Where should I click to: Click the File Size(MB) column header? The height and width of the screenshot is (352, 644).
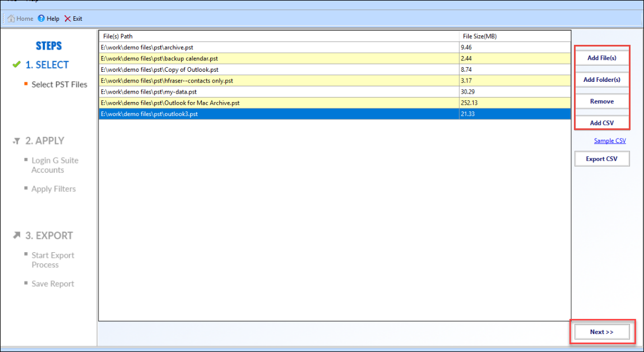click(515, 36)
